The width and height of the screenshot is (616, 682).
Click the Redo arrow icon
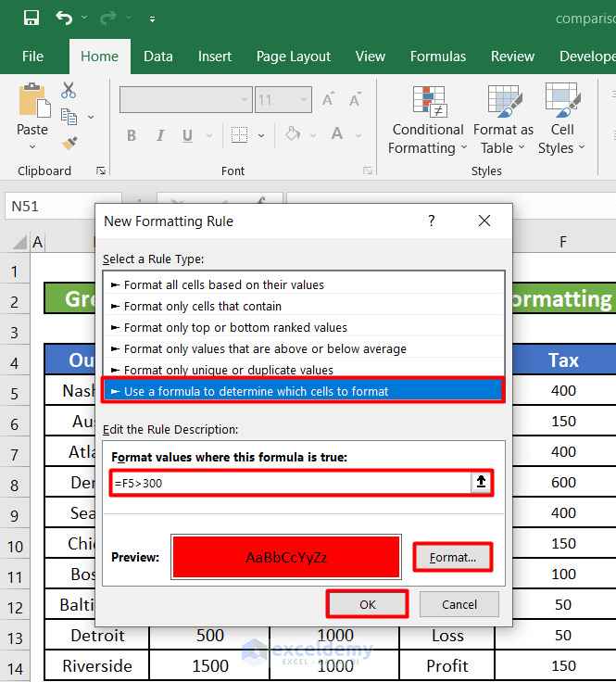(x=107, y=18)
